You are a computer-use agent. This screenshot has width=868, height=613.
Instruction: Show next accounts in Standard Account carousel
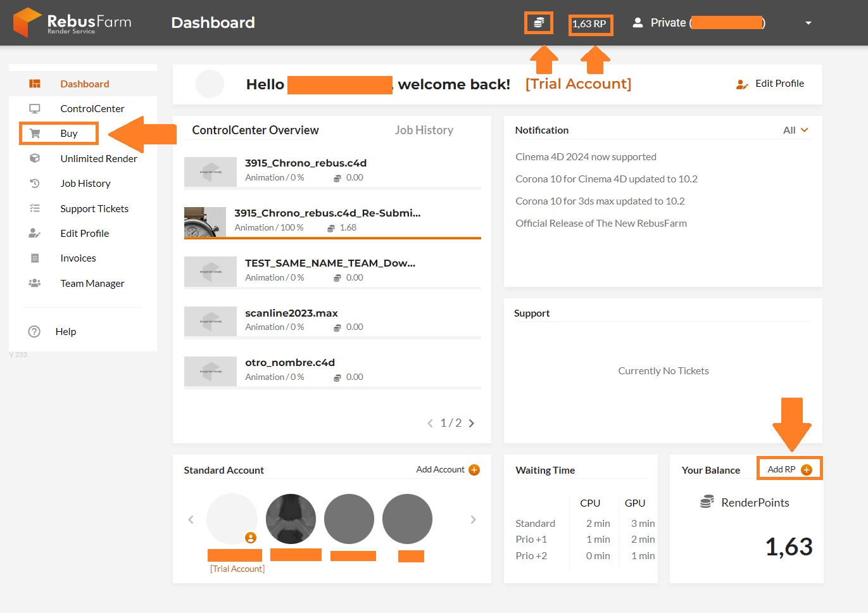click(473, 520)
